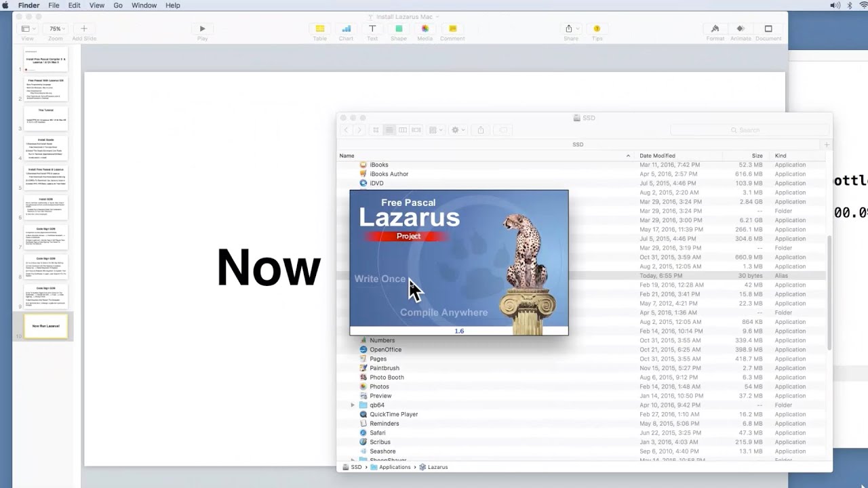The image size is (868, 488).
Task: Sort Finder list by Date Modified
Action: (678, 156)
